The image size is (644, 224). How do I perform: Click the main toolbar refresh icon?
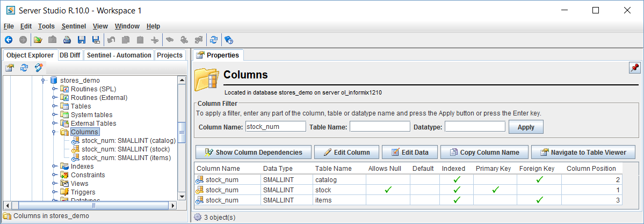tap(214, 40)
